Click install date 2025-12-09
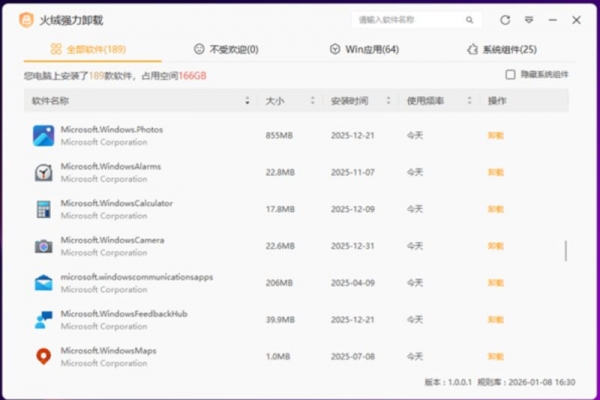The image size is (600, 400). tap(352, 209)
